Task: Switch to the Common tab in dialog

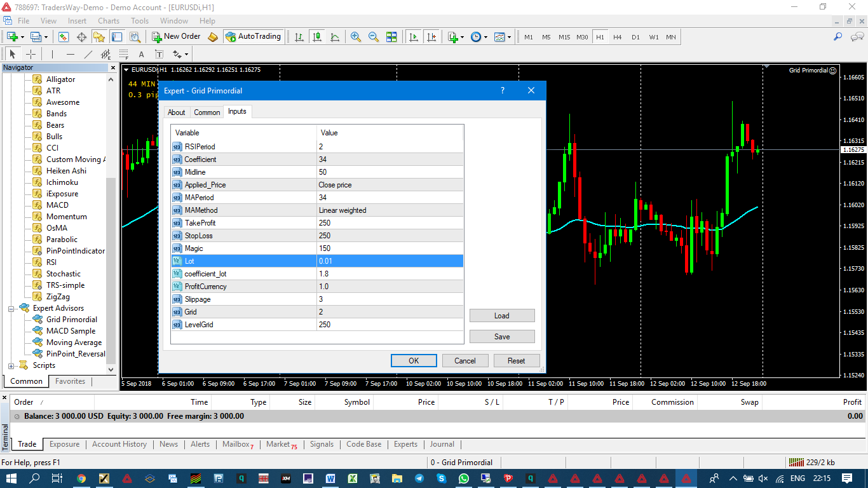Action: [x=207, y=112]
